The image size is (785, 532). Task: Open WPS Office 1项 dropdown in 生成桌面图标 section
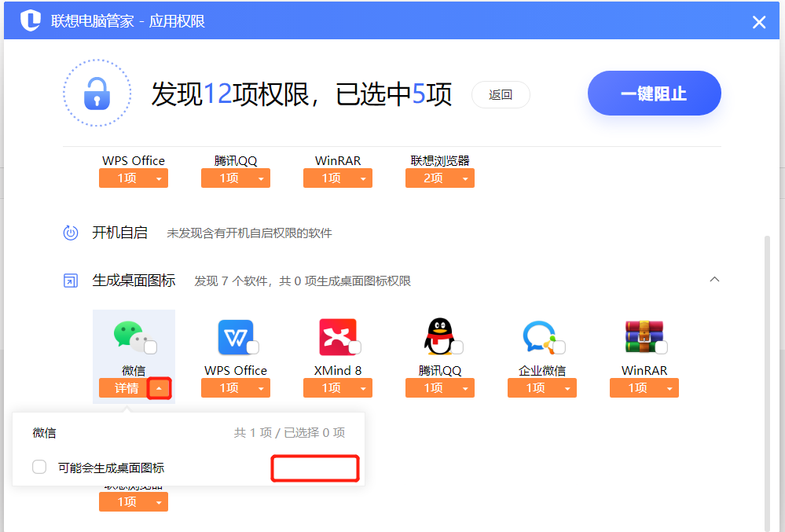235,388
